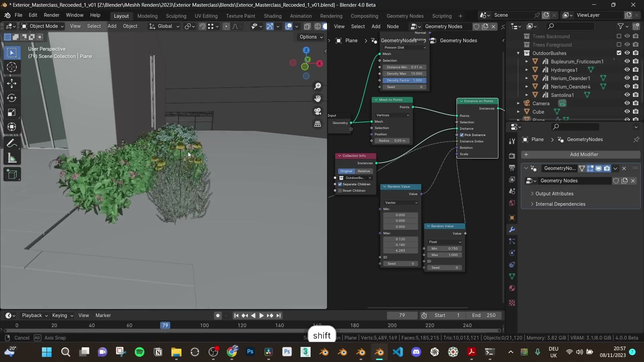Play the animation forward

coord(262,315)
